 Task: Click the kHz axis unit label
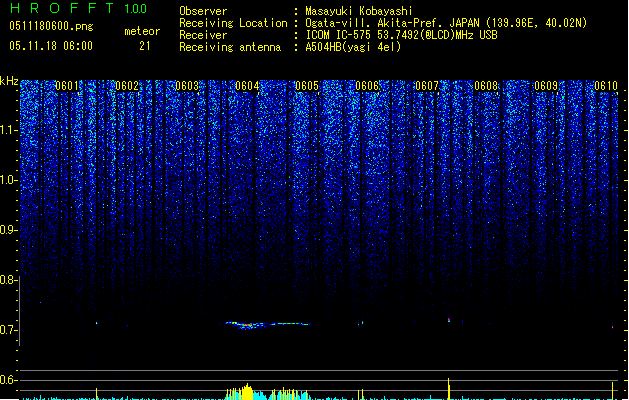[9, 81]
